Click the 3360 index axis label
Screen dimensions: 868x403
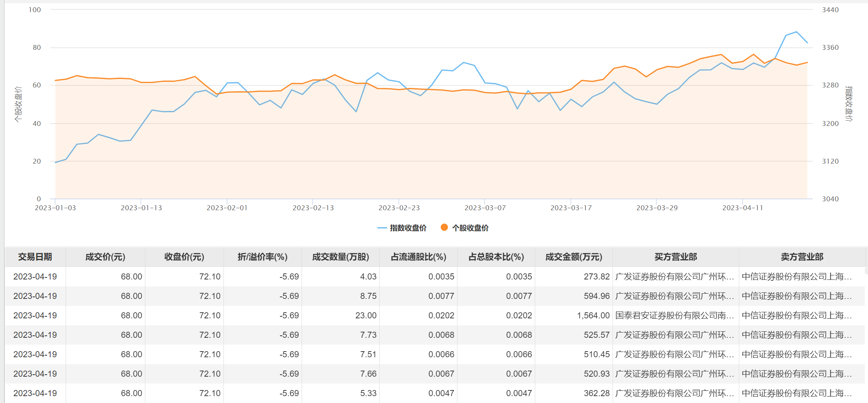tap(830, 48)
